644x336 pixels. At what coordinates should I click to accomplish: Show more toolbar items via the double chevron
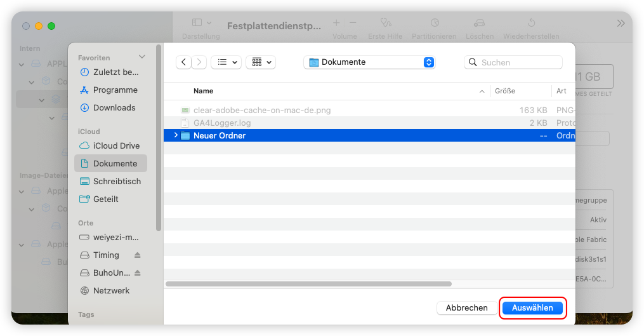click(621, 24)
